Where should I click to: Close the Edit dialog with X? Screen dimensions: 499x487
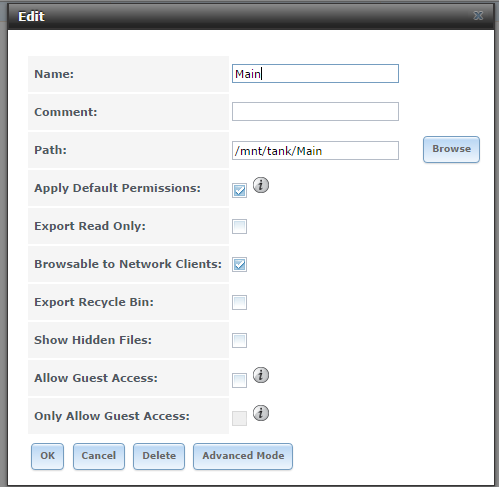coord(478,16)
